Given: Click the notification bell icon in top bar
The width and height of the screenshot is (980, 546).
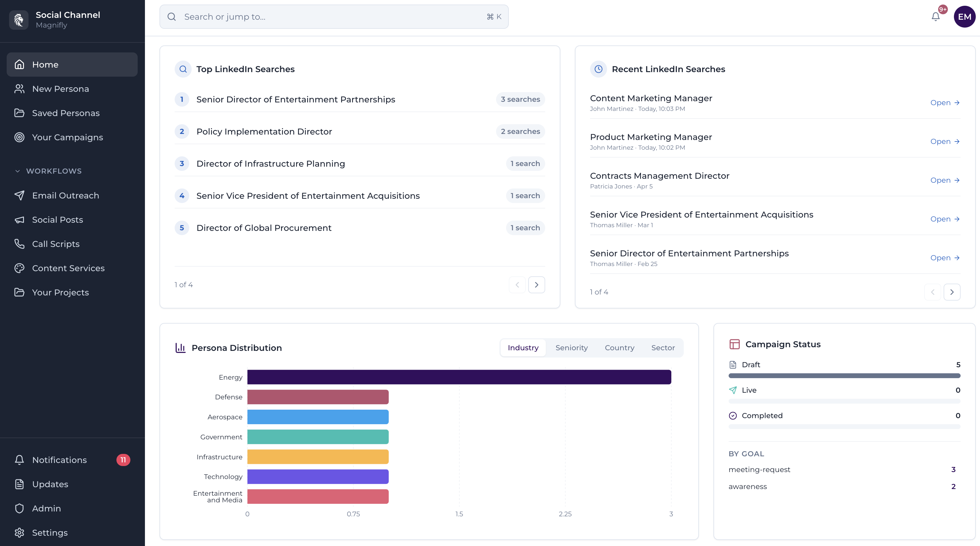Looking at the screenshot, I should click(935, 17).
